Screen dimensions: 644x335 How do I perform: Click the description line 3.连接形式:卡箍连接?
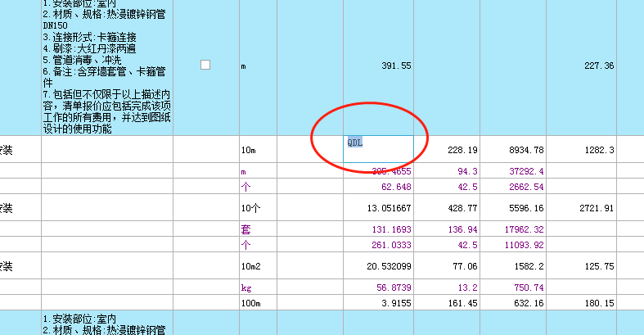[89, 37]
